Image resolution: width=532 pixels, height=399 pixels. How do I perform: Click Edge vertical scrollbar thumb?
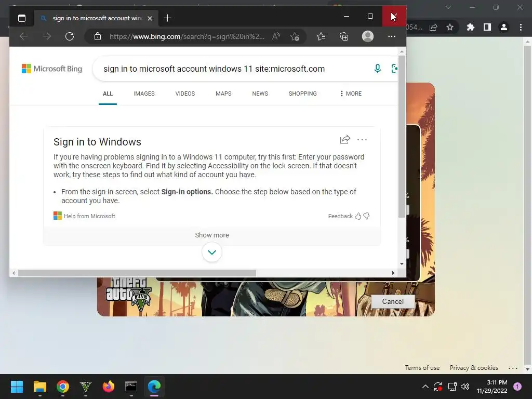point(402,137)
